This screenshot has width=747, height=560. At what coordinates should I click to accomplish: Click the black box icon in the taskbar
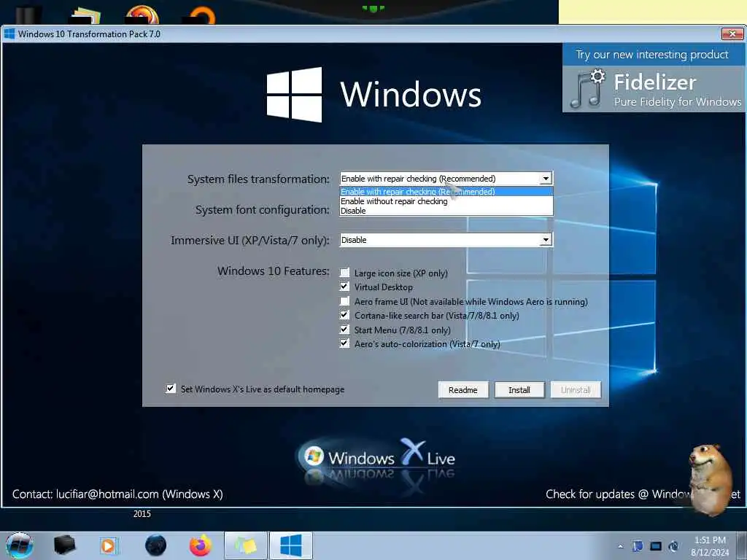tap(65, 545)
